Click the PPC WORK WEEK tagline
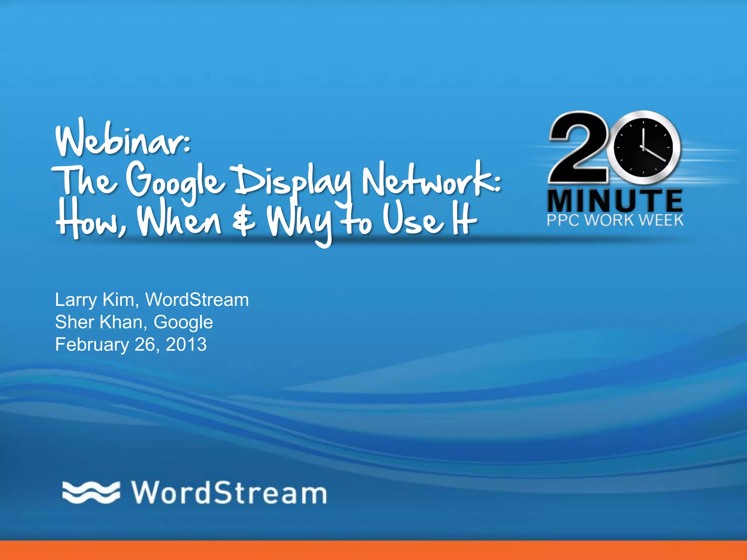The height and width of the screenshot is (560, 747). [615, 221]
